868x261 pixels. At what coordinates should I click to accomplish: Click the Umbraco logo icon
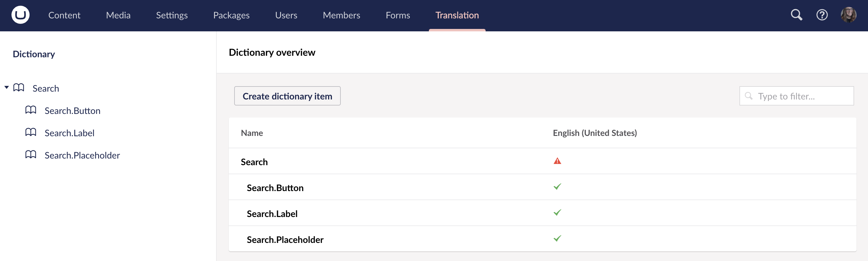click(x=20, y=15)
